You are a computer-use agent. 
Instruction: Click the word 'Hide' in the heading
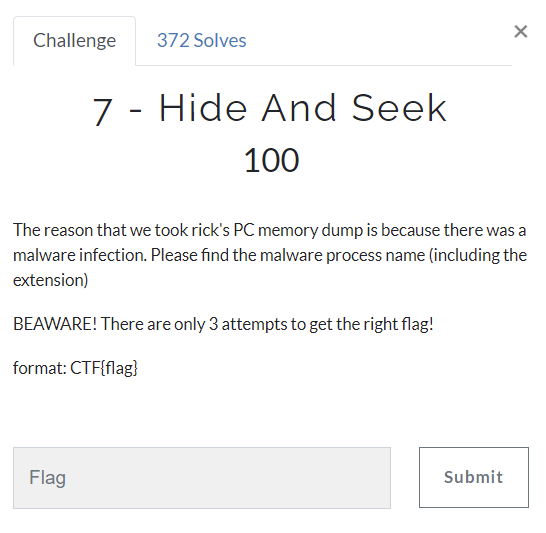tap(203, 108)
